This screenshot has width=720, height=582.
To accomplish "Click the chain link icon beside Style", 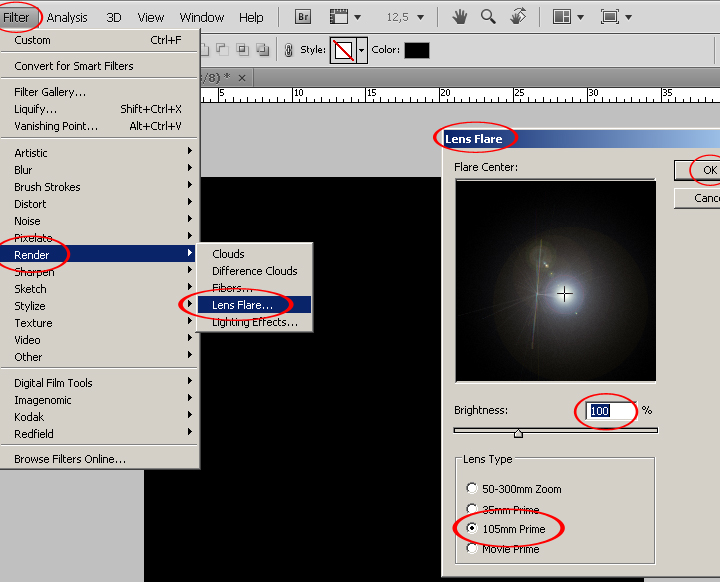I will (289, 50).
